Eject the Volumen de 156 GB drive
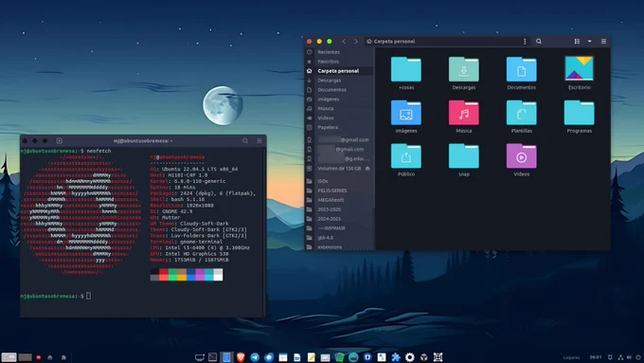Viewport: 644px width, 363px height. (367, 169)
